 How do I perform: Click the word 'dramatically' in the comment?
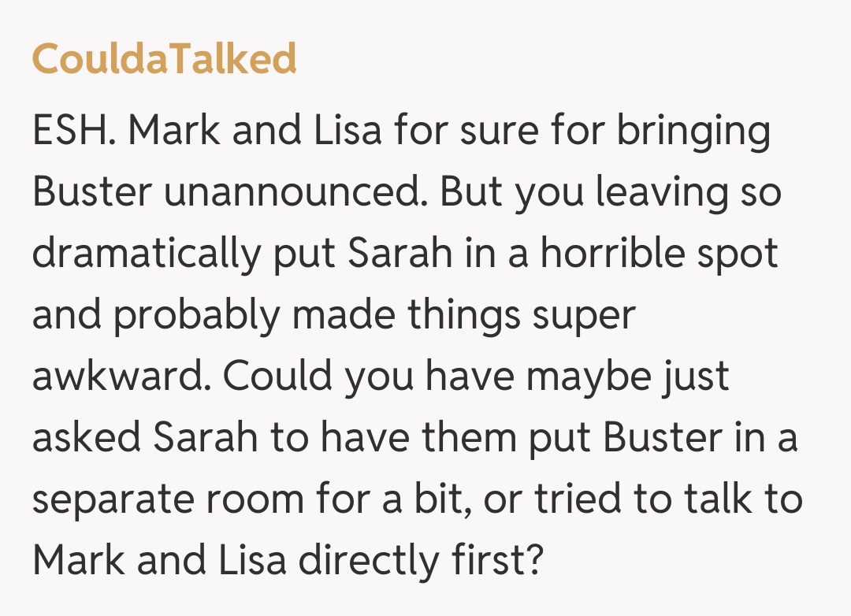click(x=146, y=254)
